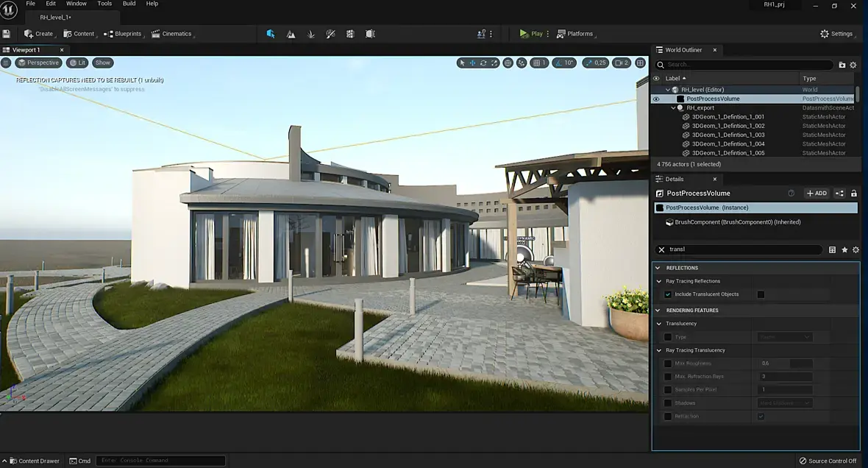
Task: Open the Shadows type dropdown
Action: coord(784,403)
